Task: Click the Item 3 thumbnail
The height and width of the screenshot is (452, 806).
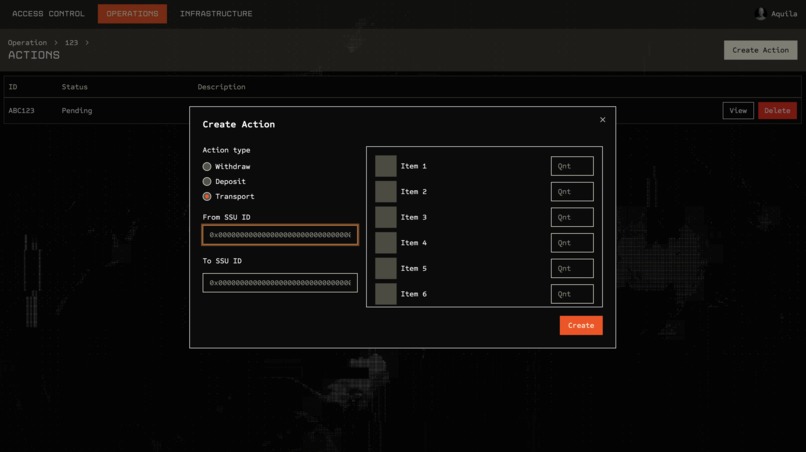Action: point(386,217)
